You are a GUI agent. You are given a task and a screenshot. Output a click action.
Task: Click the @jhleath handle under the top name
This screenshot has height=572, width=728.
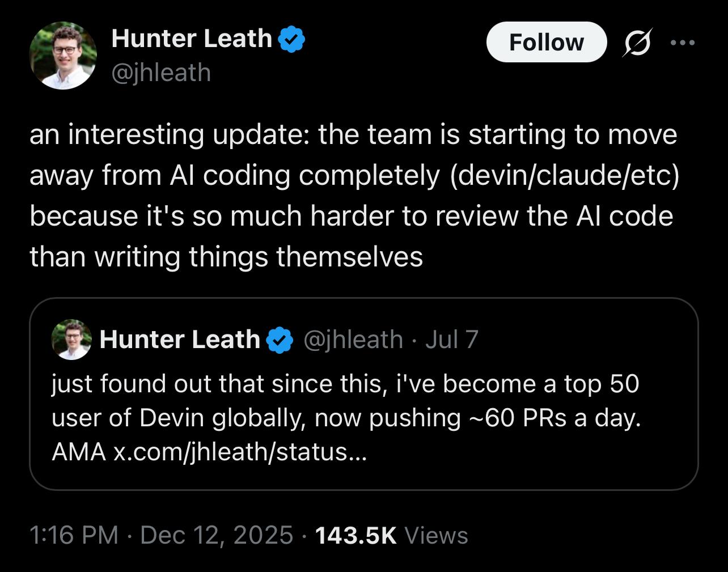tap(161, 73)
